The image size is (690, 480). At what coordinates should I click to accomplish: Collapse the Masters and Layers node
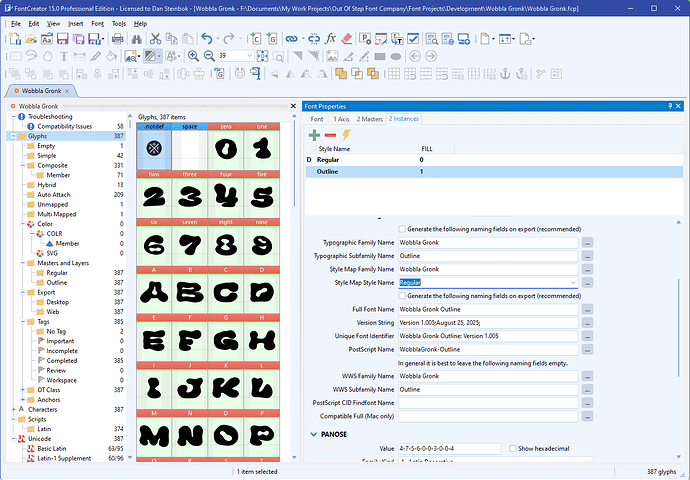(22, 263)
